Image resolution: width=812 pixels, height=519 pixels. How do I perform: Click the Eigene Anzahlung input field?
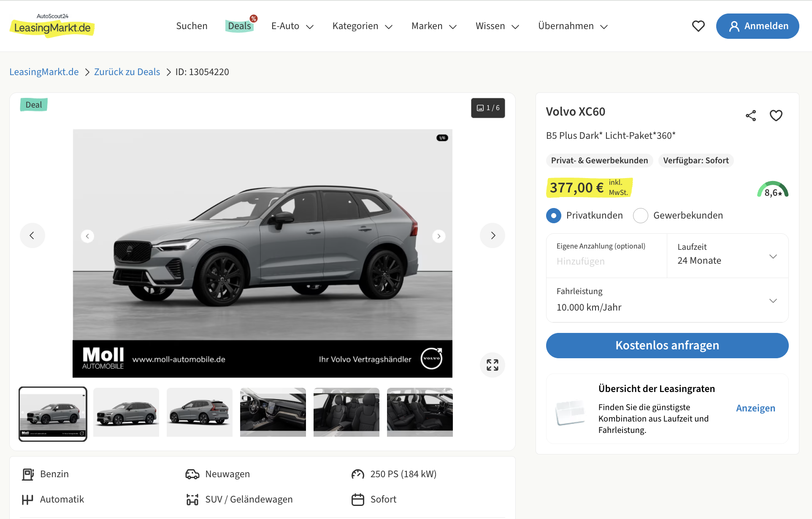click(x=606, y=256)
